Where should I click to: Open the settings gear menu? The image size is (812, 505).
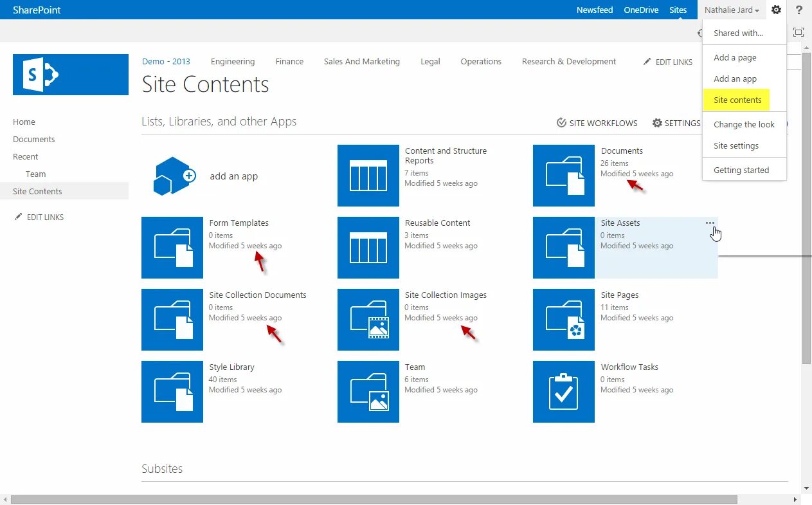pos(776,10)
